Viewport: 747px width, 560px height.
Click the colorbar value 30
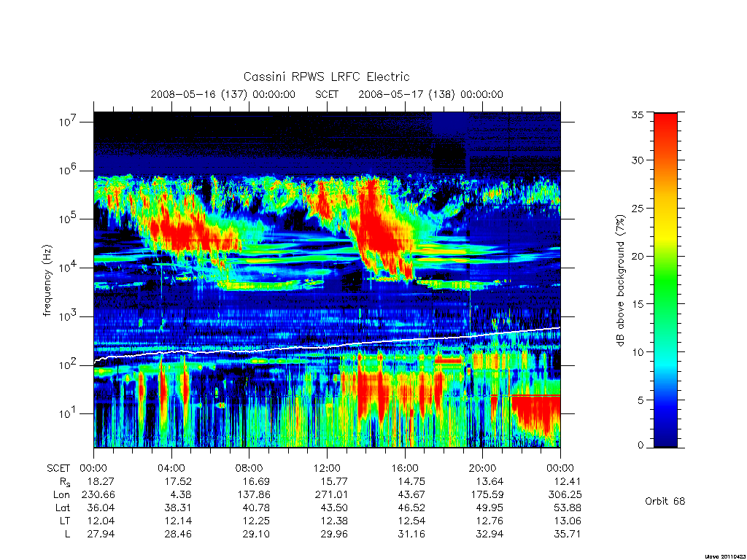[x=637, y=160]
